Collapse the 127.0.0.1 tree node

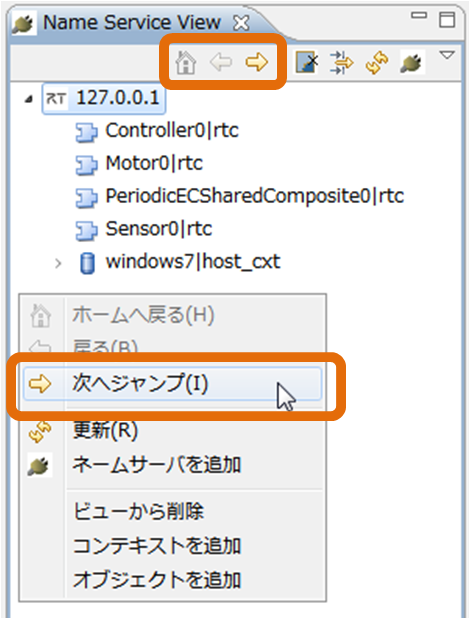[x=28, y=99]
